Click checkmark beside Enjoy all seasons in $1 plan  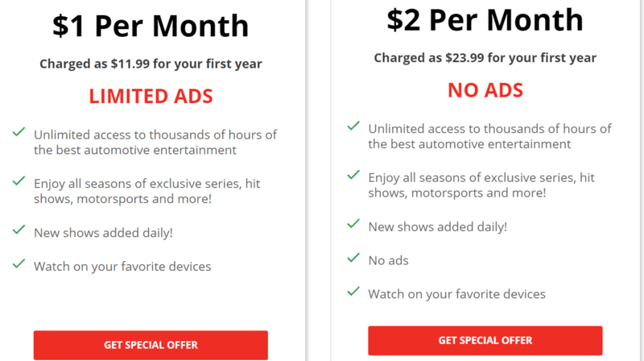coord(19,181)
